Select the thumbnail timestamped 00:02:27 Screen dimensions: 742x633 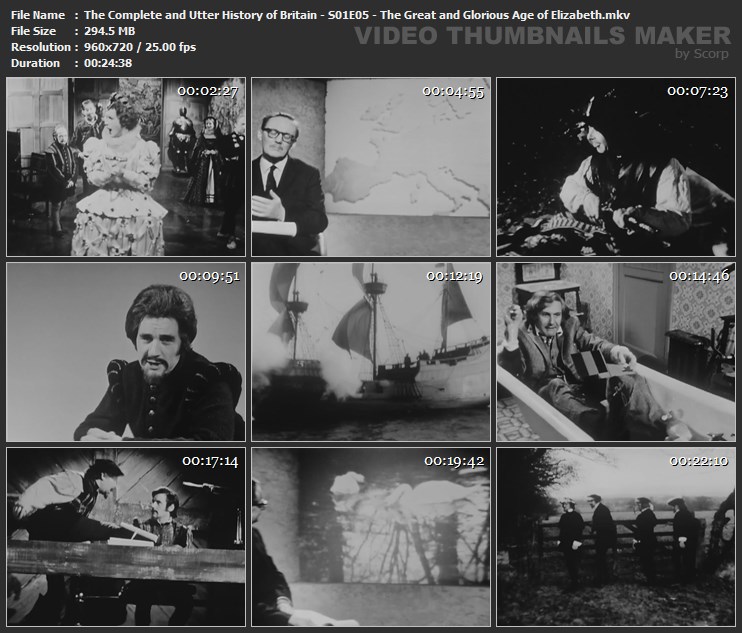tap(126, 167)
